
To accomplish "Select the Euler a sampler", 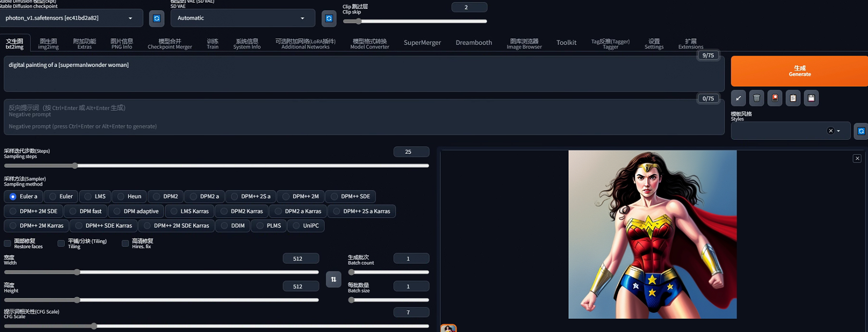I will (23, 196).
